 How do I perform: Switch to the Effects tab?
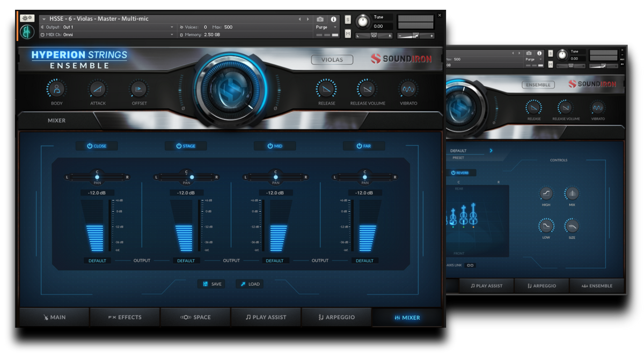pyautogui.click(x=125, y=317)
